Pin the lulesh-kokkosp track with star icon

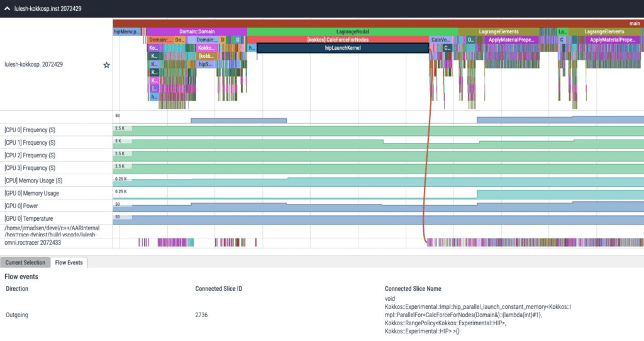point(106,65)
